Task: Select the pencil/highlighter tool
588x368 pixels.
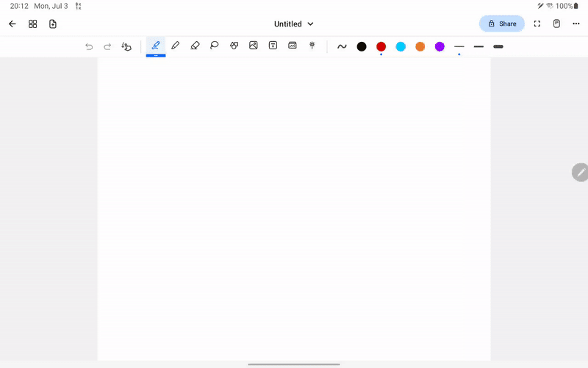Action: pos(175,46)
